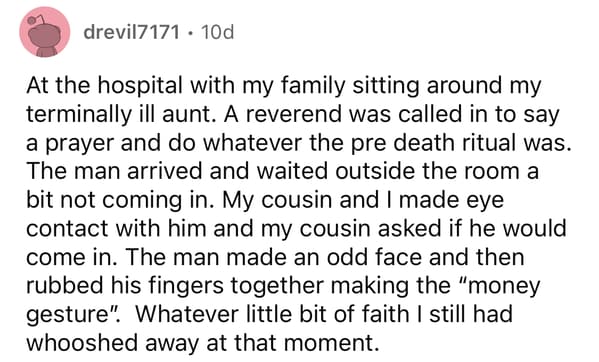Viewport: 599px width, 362px height.
Task: Click the words "made eye" in comment
Action: pyautogui.click(x=451, y=201)
